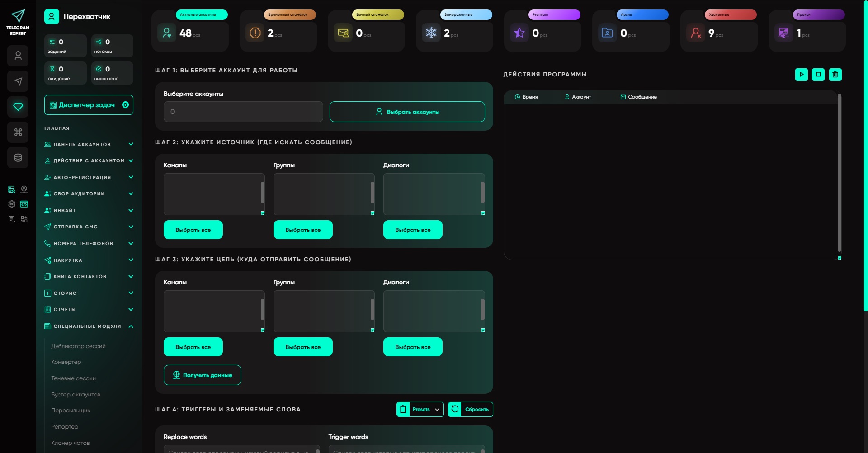The image size is (868, 453).
Task: Open the command-key icon section in left rail
Action: pyautogui.click(x=18, y=132)
